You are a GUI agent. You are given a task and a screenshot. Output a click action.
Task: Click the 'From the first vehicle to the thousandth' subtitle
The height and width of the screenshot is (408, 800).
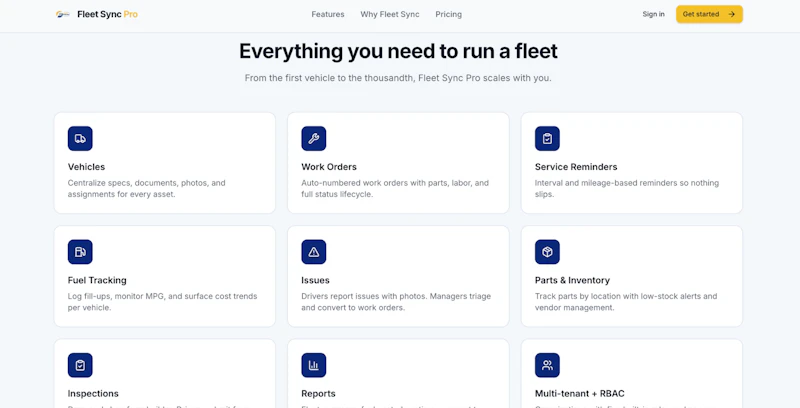point(398,79)
